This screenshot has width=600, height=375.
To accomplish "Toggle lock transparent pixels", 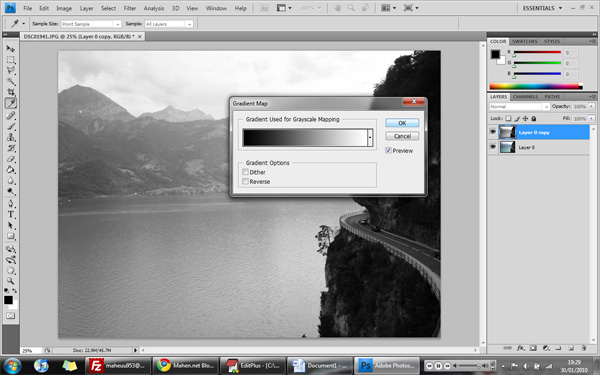I will (x=508, y=119).
